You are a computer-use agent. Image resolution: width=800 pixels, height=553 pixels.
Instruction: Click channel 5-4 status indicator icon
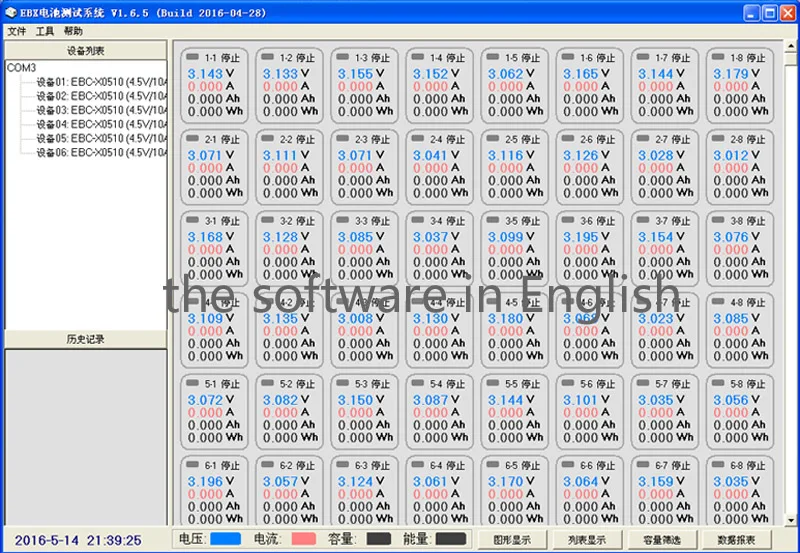pos(418,383)
